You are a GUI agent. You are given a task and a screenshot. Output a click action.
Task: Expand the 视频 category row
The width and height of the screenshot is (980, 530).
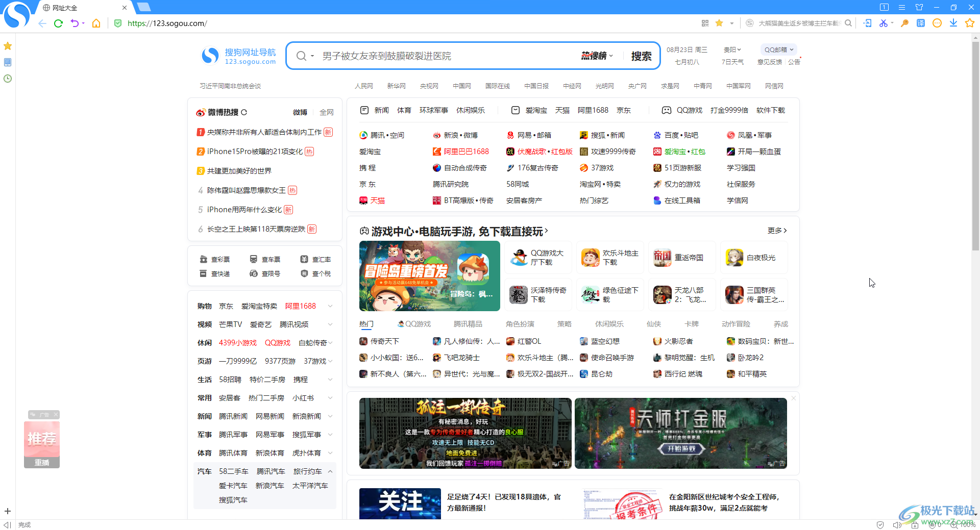tap(330, 324)
